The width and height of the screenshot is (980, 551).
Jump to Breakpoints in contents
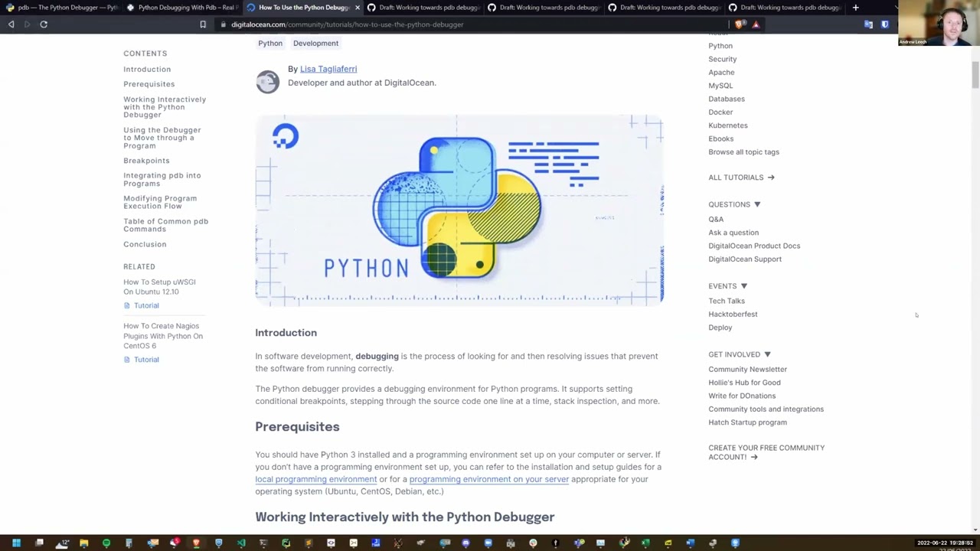point(146,161)
